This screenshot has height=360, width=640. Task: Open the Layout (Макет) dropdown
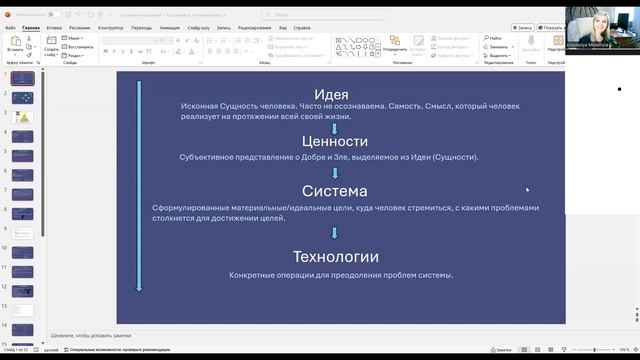(x=72, y=38)
